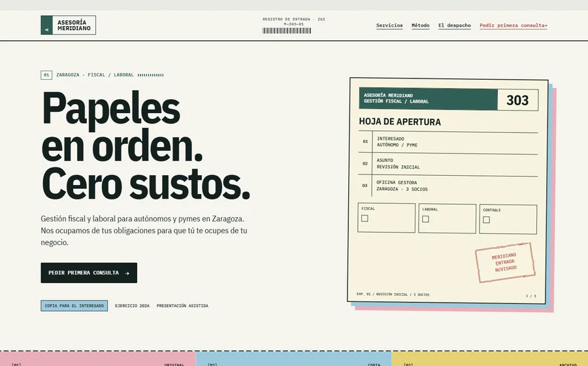
Task: Select the Asunto Revisión Inicial row
Action: point(448,164)
